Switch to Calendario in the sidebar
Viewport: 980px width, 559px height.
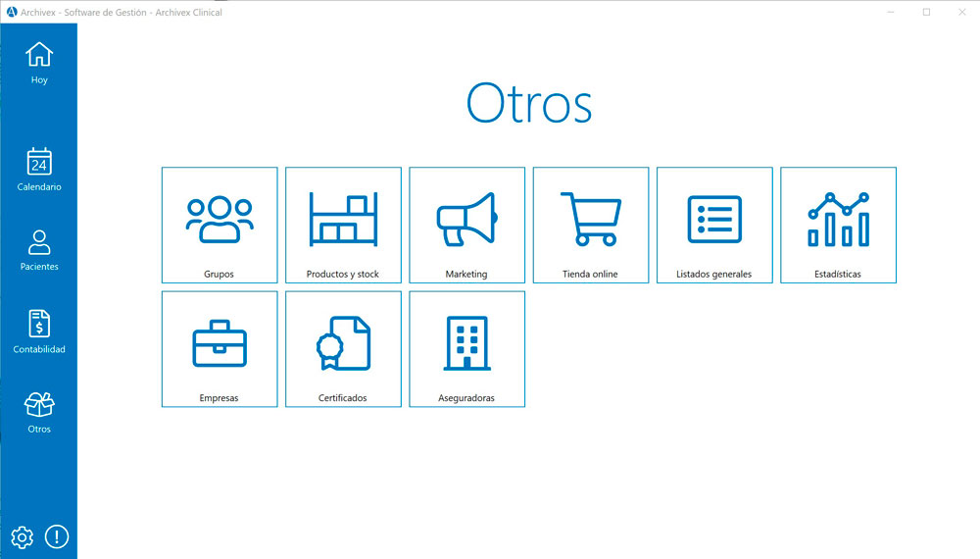(x=39, y=170)
